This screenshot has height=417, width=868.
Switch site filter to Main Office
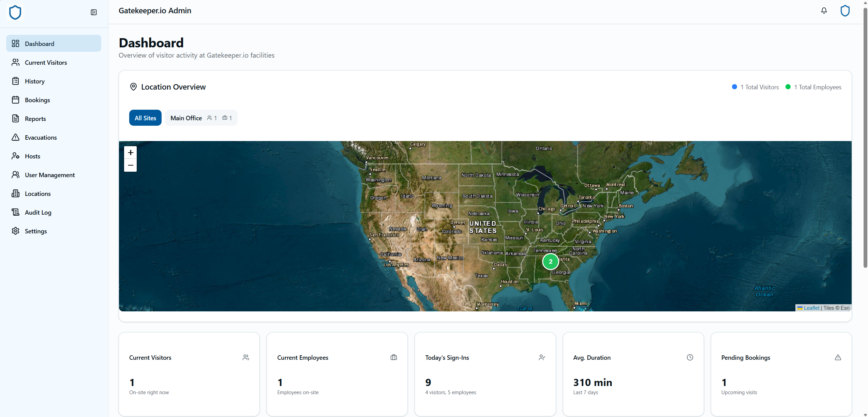pos(200,118)
